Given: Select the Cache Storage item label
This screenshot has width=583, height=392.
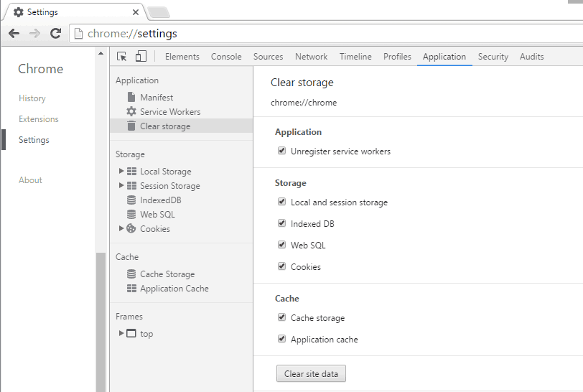Looking at the screenshot, I should tap(167, 274).
